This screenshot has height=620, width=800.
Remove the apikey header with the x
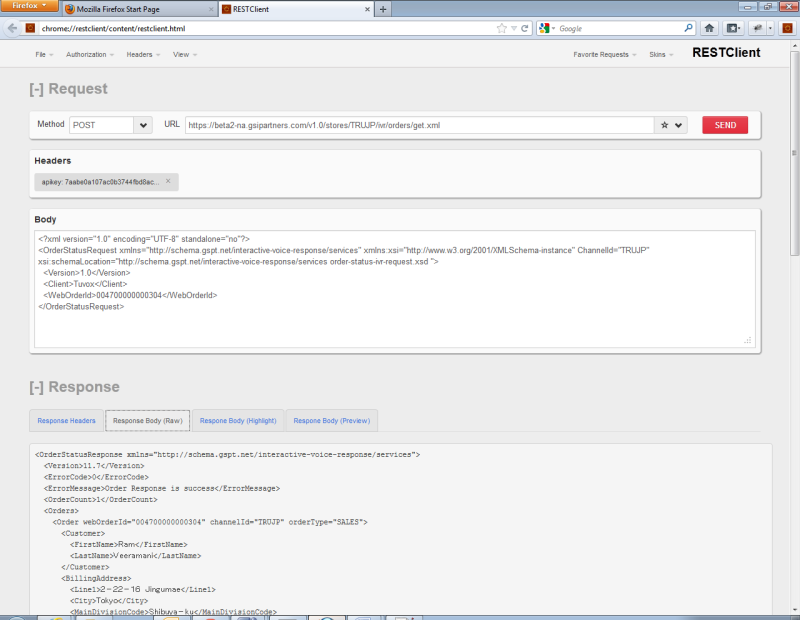coord(168,181)
